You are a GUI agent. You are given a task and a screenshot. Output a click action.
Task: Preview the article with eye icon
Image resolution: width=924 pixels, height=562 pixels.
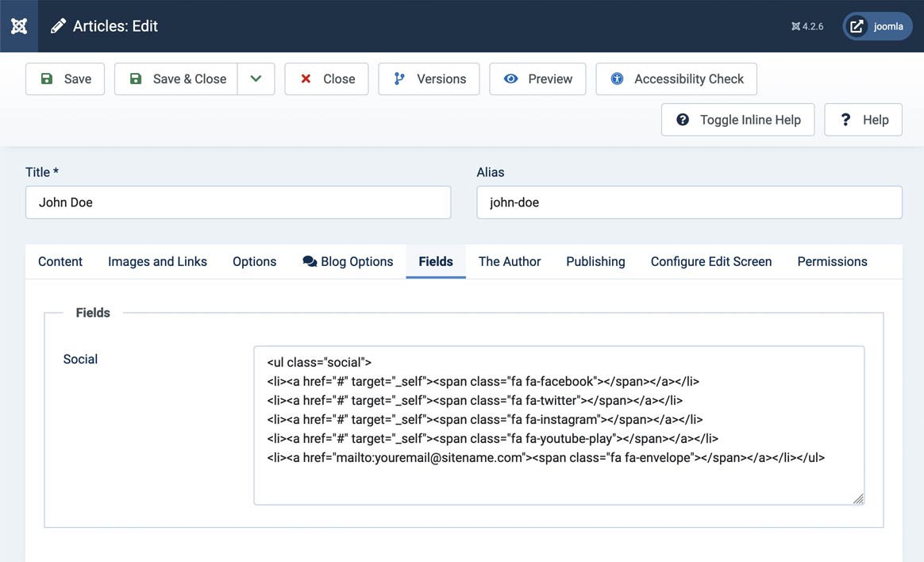(x=537, y=79)
